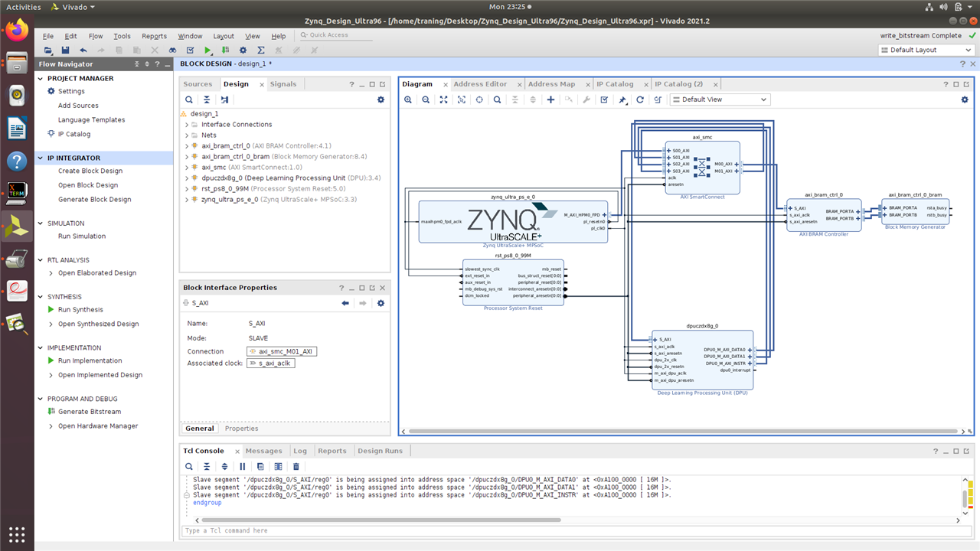Open the Default Layout dropdown
This screenshot has width=980, height=551.
click(926, 50)
